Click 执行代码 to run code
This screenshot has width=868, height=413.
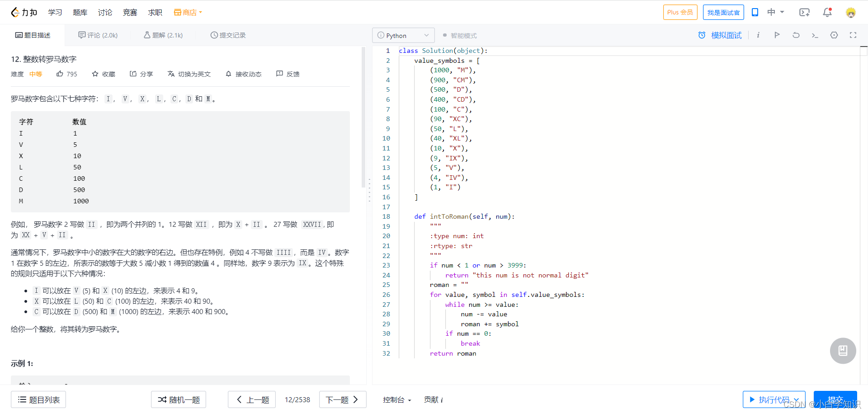tap(769, 399)
